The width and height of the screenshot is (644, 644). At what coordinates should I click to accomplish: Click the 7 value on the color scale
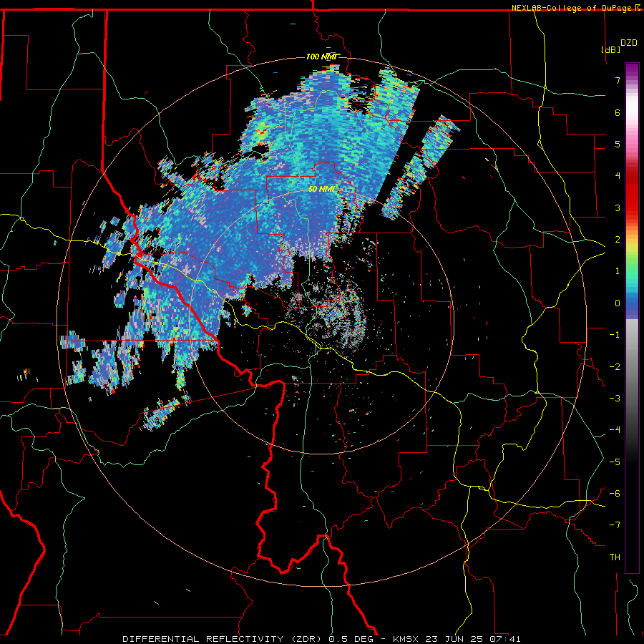618,80
